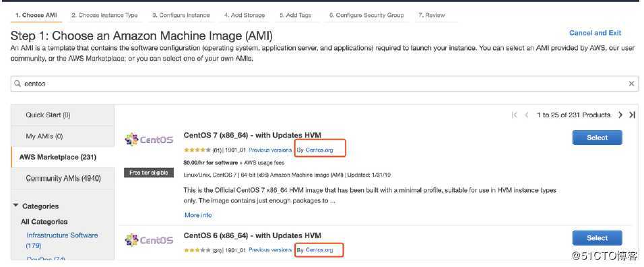Select the AWS Marketplace (231) tab
The height and width of the screenshot is (267, 644).
tap(63, 157)
